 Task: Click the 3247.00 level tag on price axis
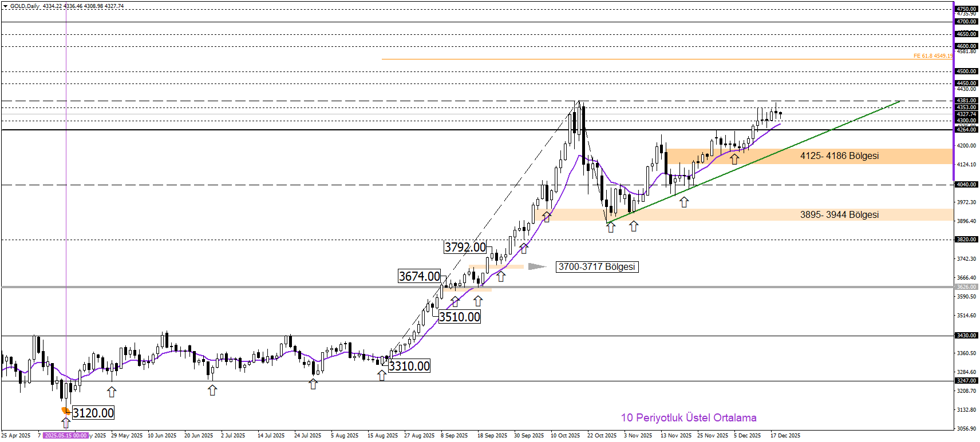click(x=966, y=381)
